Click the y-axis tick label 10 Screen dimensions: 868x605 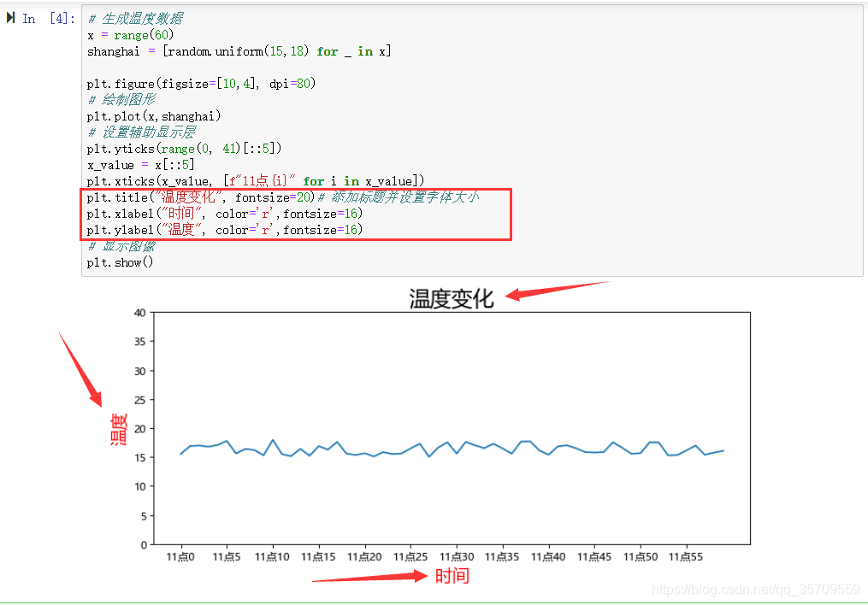coord(140,487)
